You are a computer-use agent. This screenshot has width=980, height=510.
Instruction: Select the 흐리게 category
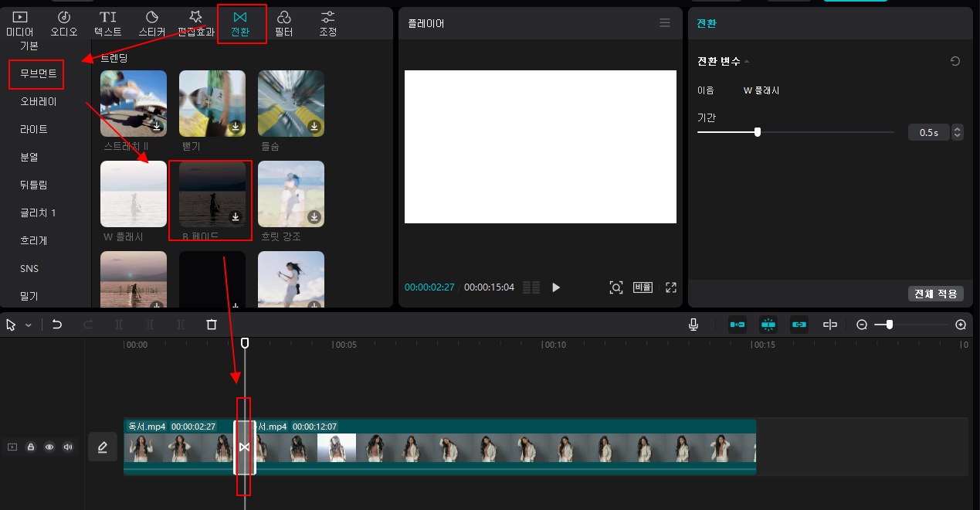click(x=34, y=240)
